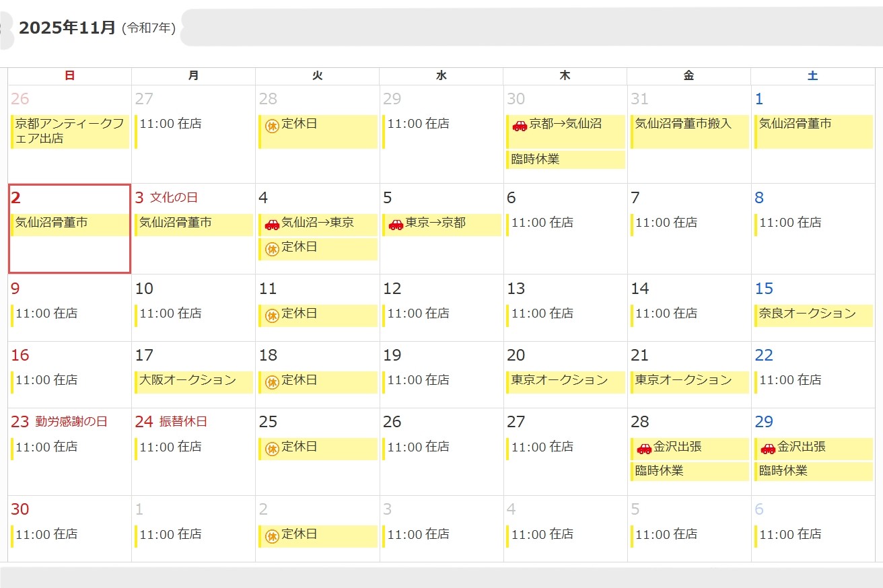Click car icon on November 28 金沢出張

click(x=644, y=449)
